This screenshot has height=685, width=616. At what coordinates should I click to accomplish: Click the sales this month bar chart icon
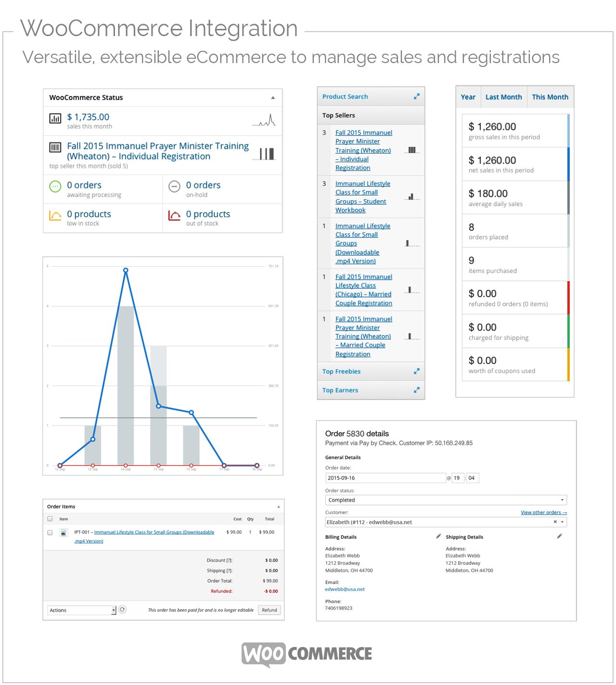pyautogui.click(x=55, y=118)
